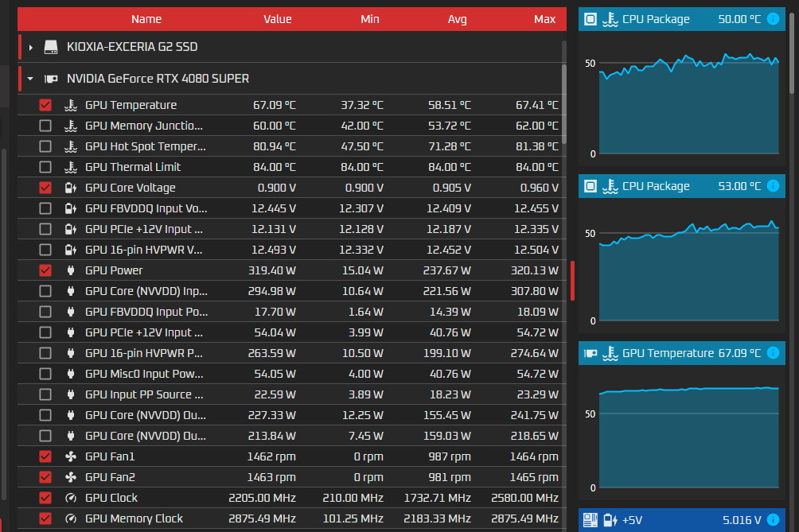
Task: Click the voltage icon beside GPU 16-pin HVPWR V...
Action: (x=71, y=250)
